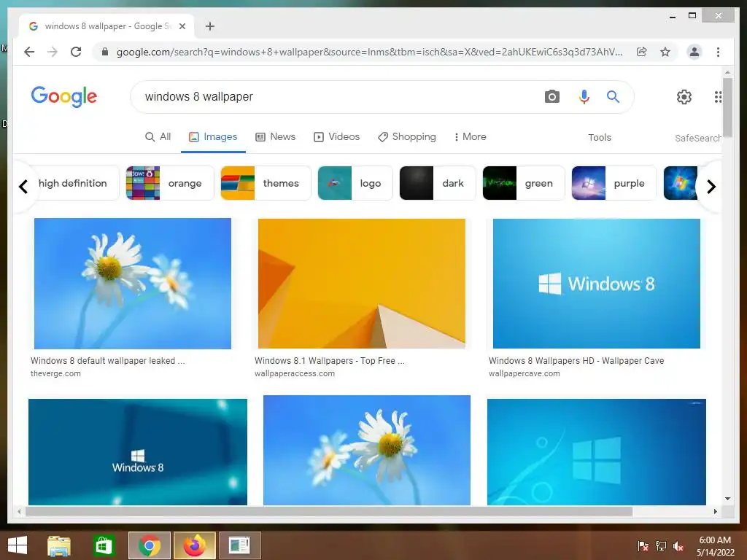Viewport: 747px width, 560px height.
Task: Search by image using the camera icon
Action: tap(551, 97)
